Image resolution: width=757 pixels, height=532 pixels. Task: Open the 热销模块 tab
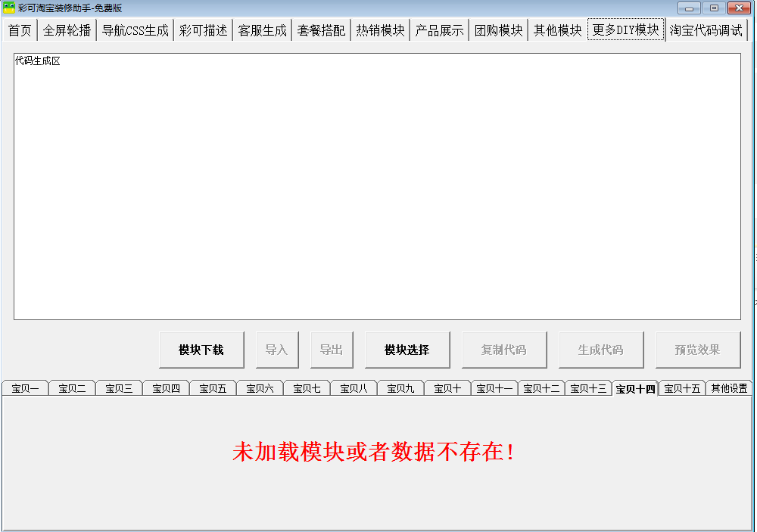[380, 31]
